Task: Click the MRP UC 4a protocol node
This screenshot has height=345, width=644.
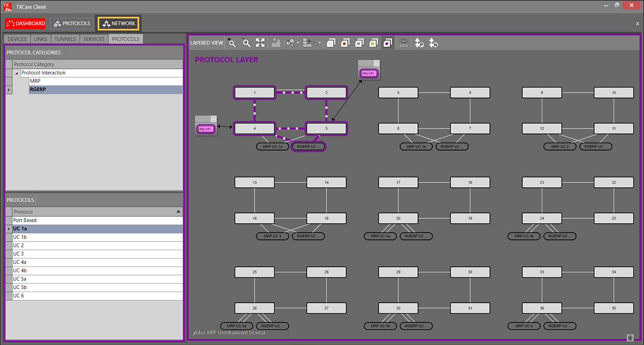Action: tap(380, 236)
